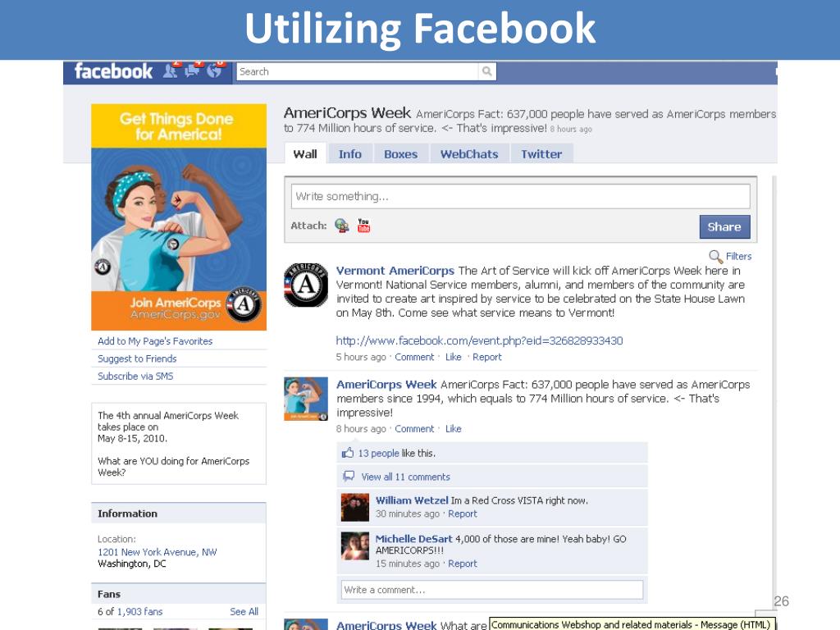Report the Vermont AmeriCorps post

pos(487,358)
